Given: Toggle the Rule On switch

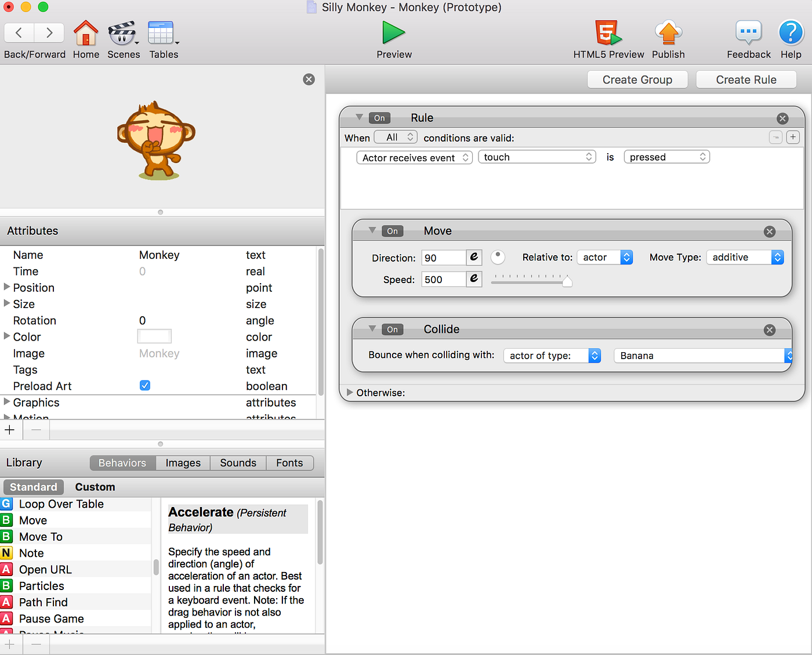Looking at the screenshot, I should pos(379,118).
